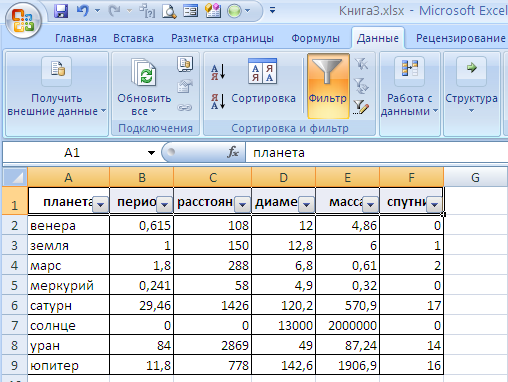Viewport: 508px width, 382px height.
Task: Sort descending from Я to А
Action: pos(218,101)
